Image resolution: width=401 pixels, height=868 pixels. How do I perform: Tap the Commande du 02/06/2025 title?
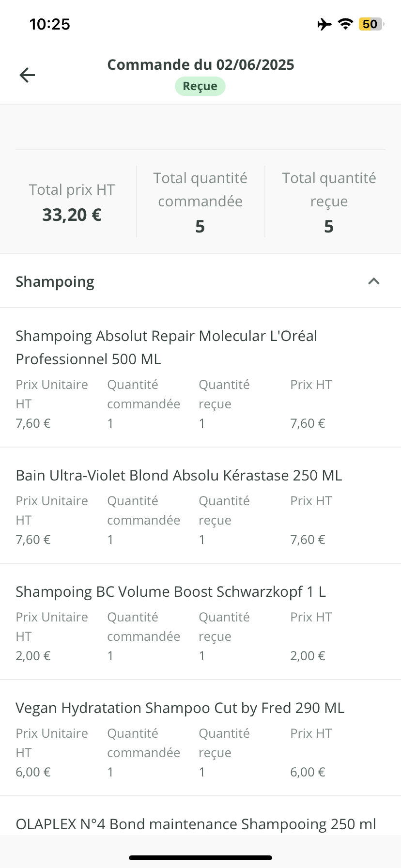click(x=200, y=64)
